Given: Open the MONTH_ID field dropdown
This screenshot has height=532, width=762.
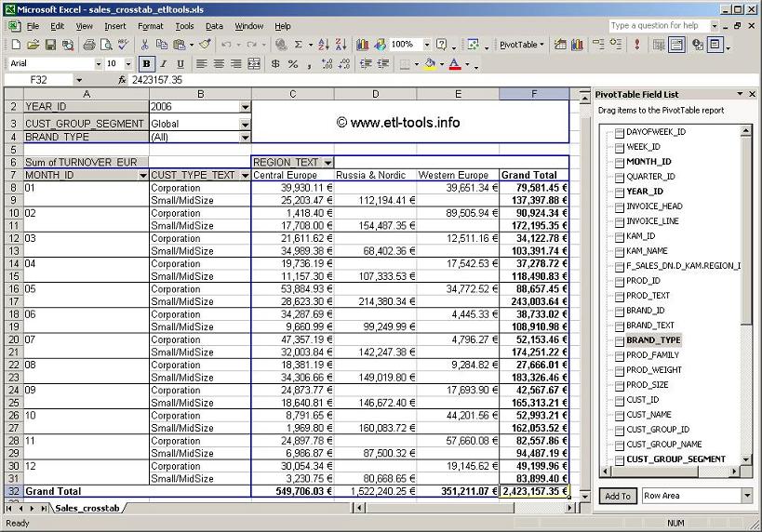Looking at the screenshot, I should click(143, 176).
